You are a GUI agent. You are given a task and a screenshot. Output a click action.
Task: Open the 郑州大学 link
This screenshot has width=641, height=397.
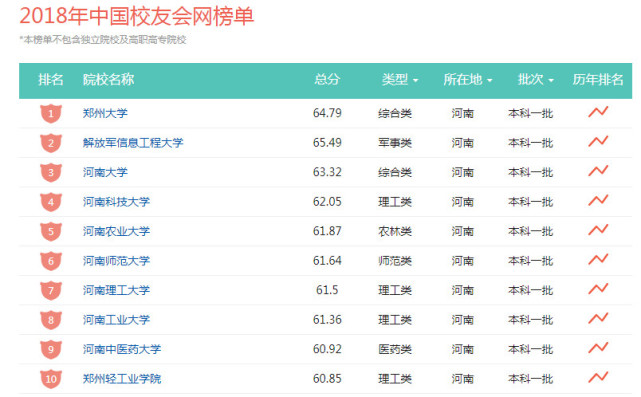pos(105,113)
